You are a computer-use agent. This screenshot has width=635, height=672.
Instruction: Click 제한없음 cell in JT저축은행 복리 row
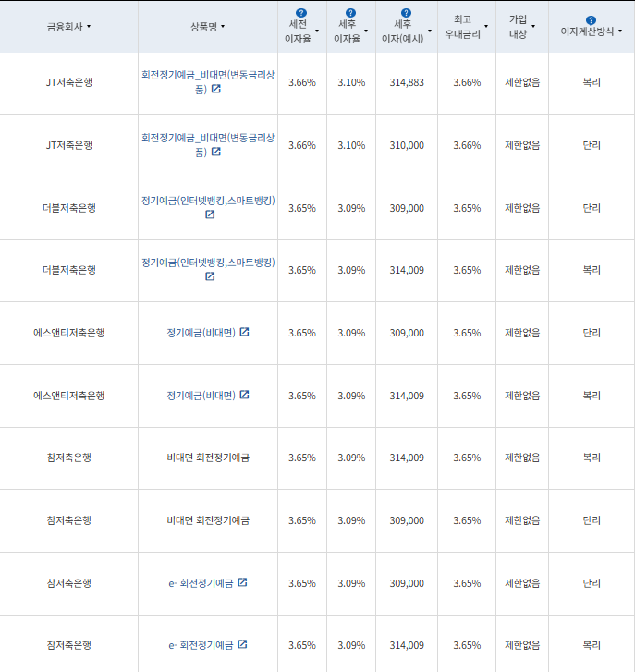[x=522, y=82]
